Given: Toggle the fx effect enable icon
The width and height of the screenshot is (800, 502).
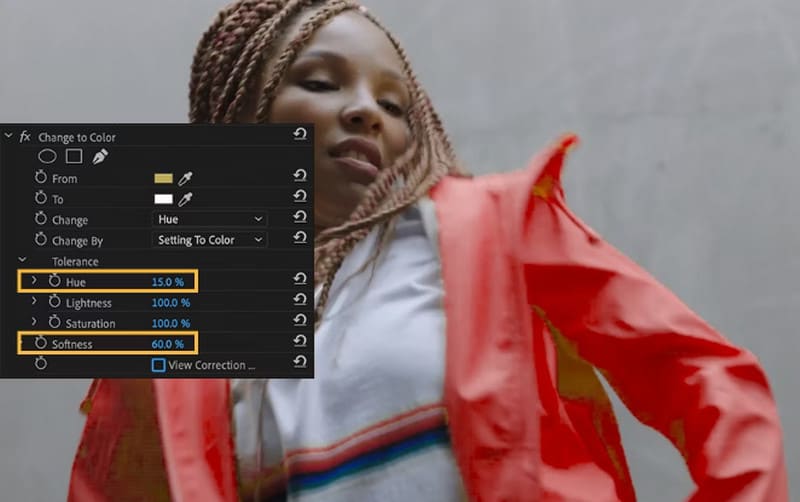Looking at the screenshot, I should [26, 136].
